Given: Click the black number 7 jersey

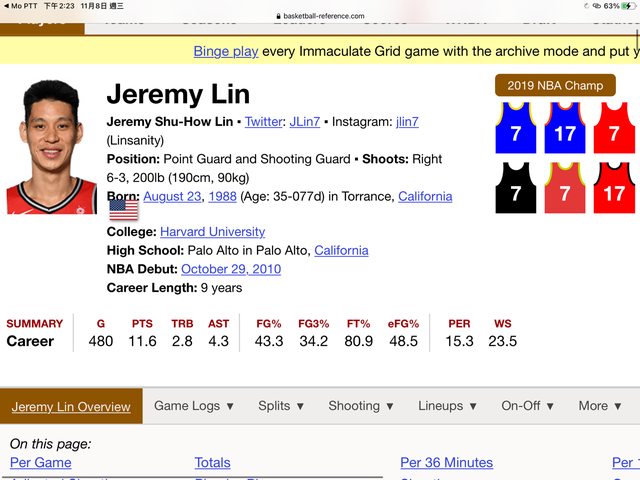Looking at the screenshot, I should click(516, 189).
